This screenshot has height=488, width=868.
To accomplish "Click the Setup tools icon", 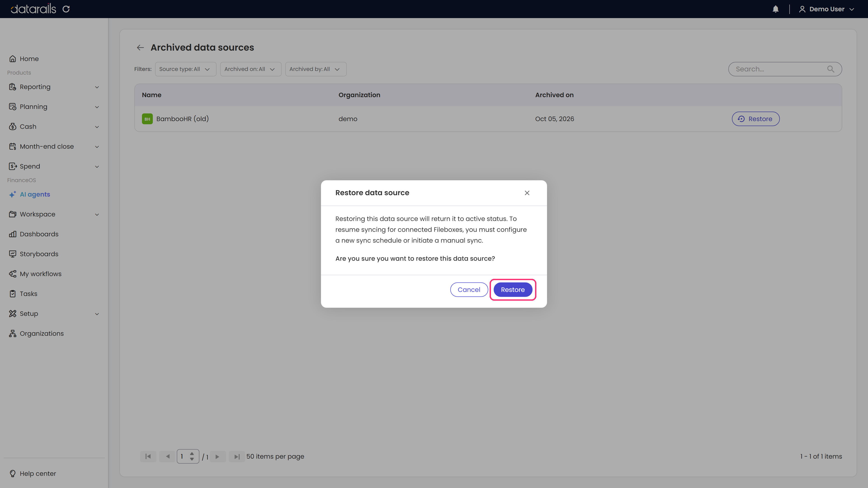I will [x=12, y=314].
